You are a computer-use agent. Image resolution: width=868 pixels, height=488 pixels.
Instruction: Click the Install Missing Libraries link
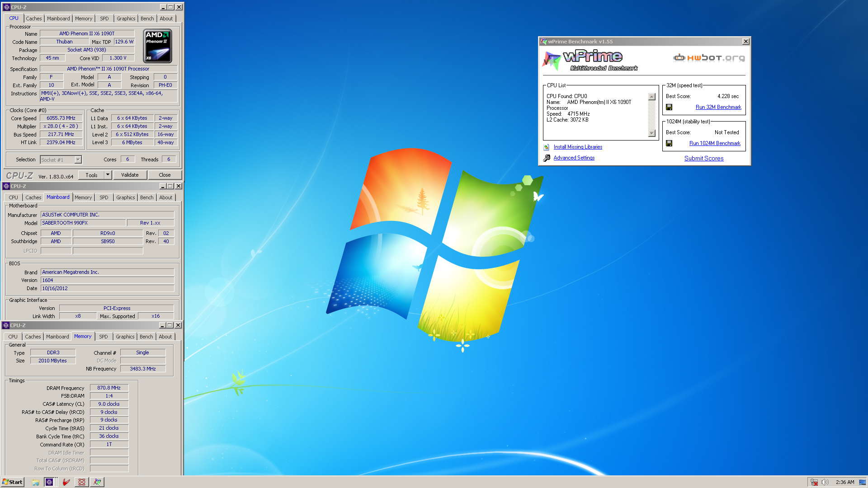click(x=578, y=147)
